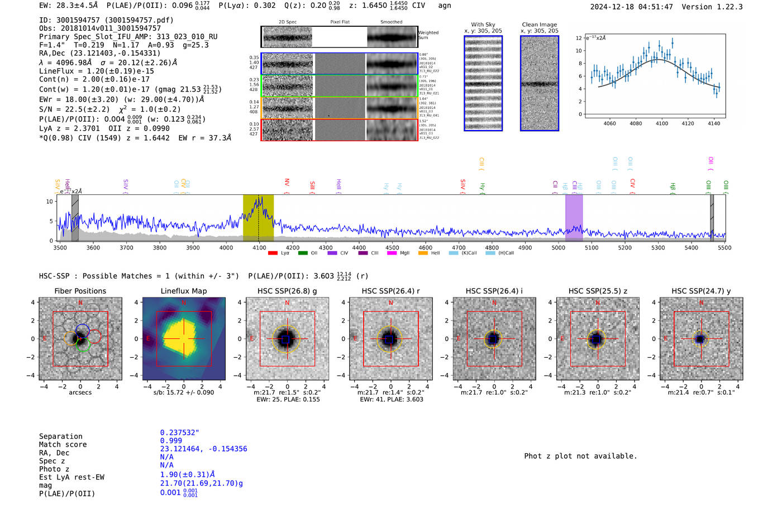The image size is (782, 532).
Task: Click the coordinates '23.121464, -0.154356'
Action: click(x=204, y=449)
